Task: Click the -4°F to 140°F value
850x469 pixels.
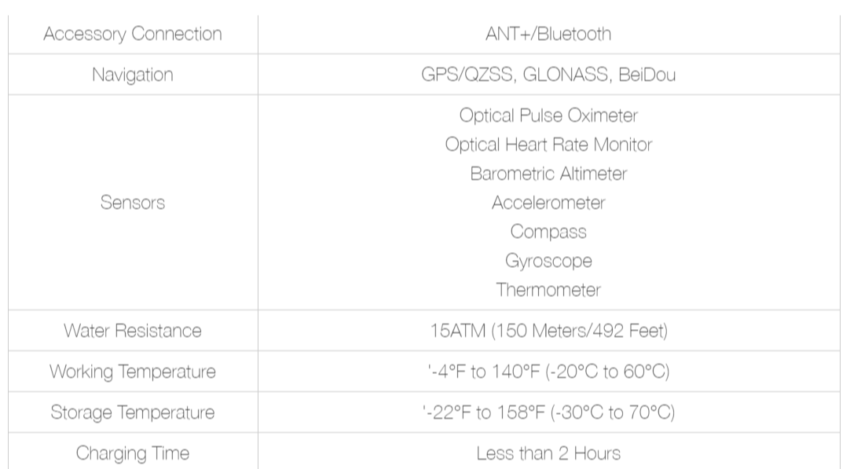Action: pyautogui.click(x=548, y=372)
